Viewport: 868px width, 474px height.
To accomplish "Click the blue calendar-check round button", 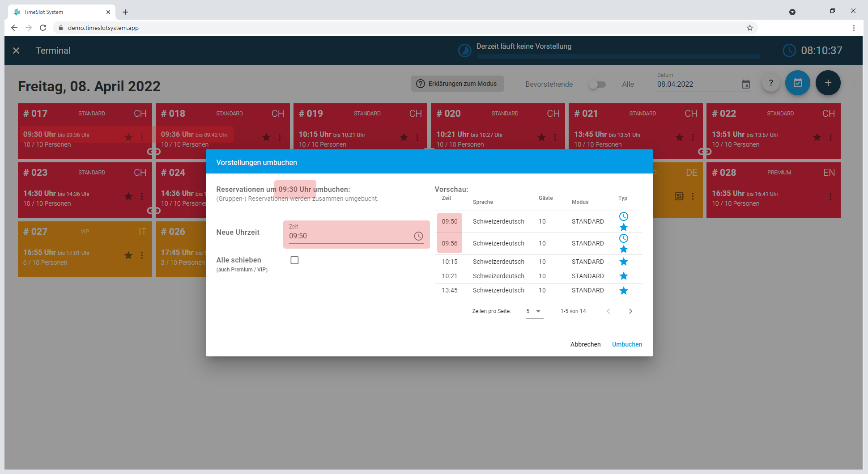I will click(x=798, y=83).
